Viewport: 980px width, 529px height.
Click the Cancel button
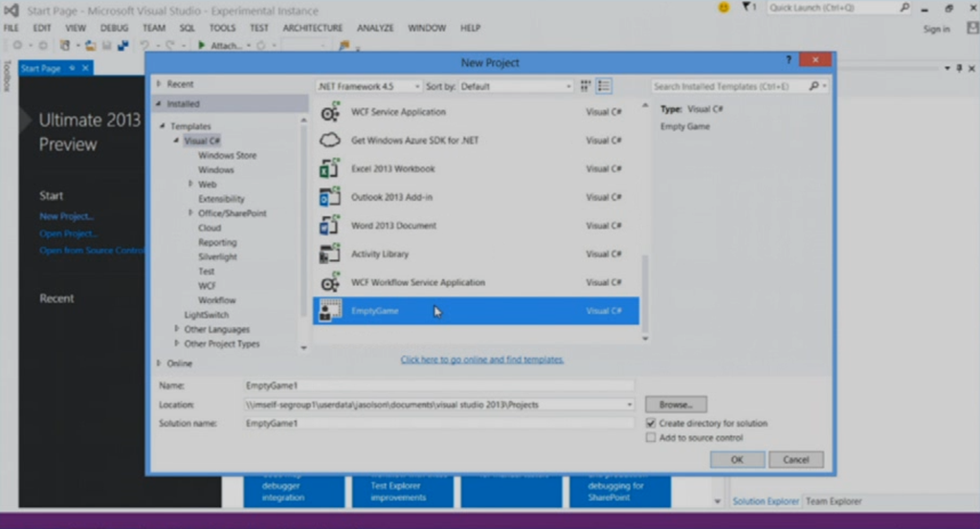pyautogui.click(x=795, y=460)
